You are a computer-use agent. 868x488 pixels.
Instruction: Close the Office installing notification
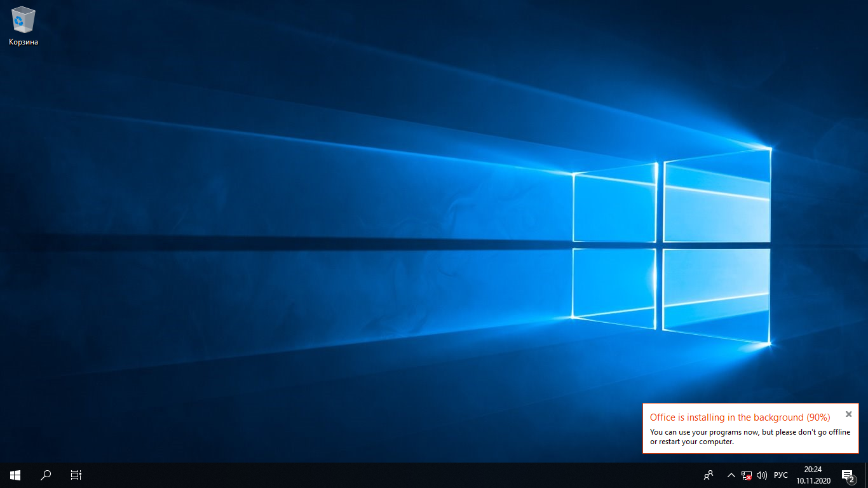click(848, 414)
